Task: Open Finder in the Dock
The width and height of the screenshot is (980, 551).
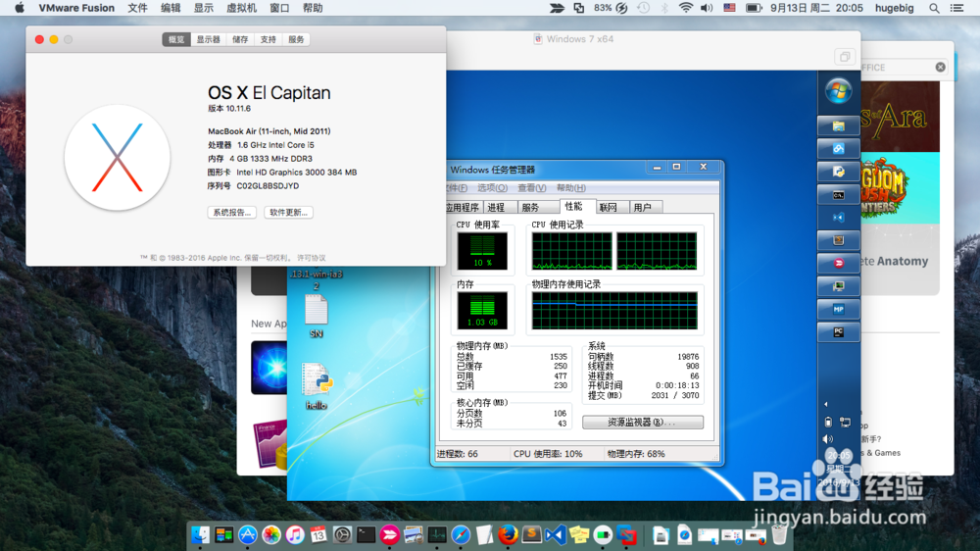Action: coord(200,534)
